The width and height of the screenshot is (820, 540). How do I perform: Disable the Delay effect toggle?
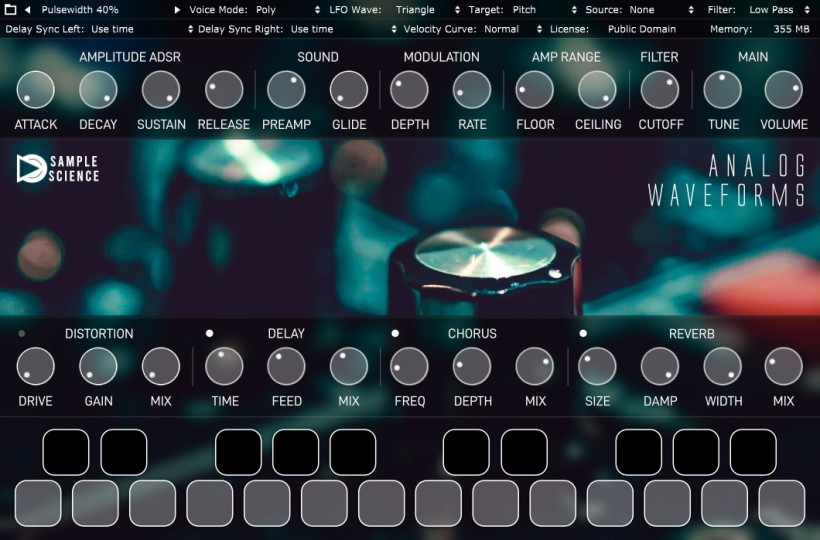(209, 334)
